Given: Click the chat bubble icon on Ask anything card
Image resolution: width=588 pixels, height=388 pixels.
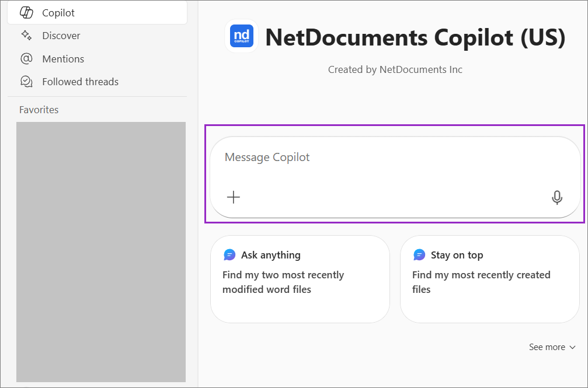Looking at the screenshot, I should [229, 254].
